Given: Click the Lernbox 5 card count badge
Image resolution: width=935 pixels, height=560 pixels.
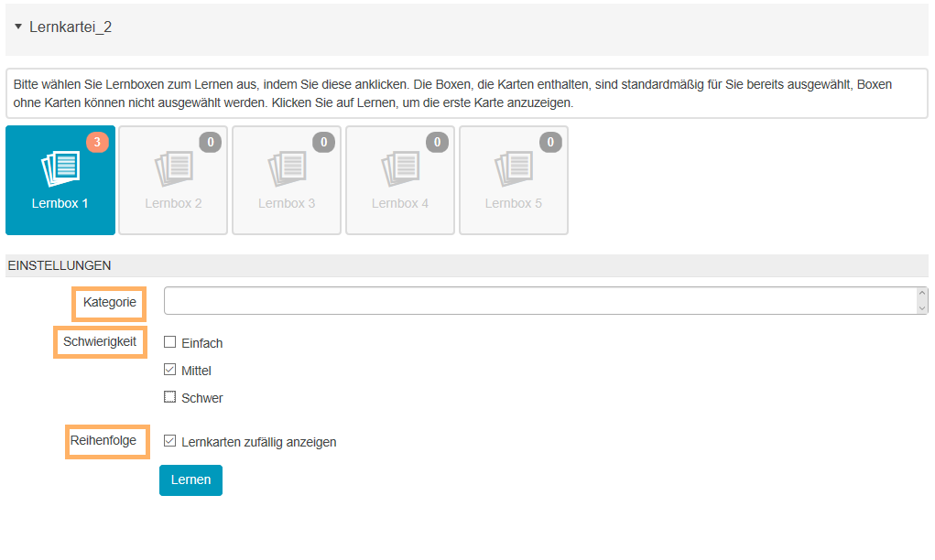Looking at the screenshot, I should 550,142.
